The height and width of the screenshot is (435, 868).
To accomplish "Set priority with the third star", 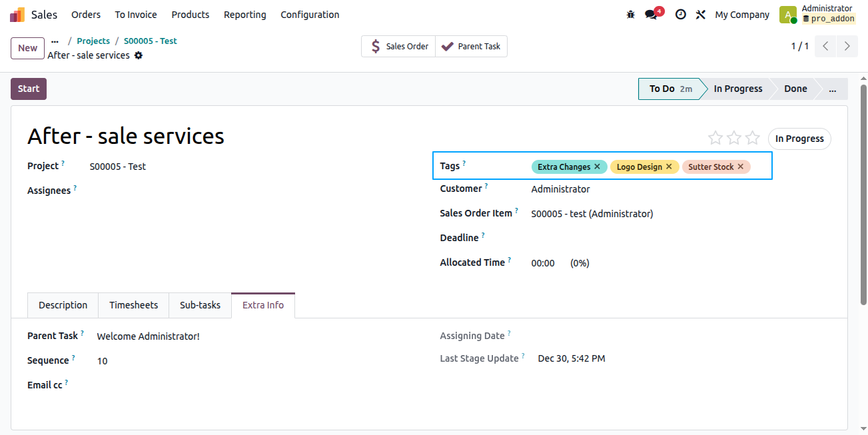I will pos(753,138).
